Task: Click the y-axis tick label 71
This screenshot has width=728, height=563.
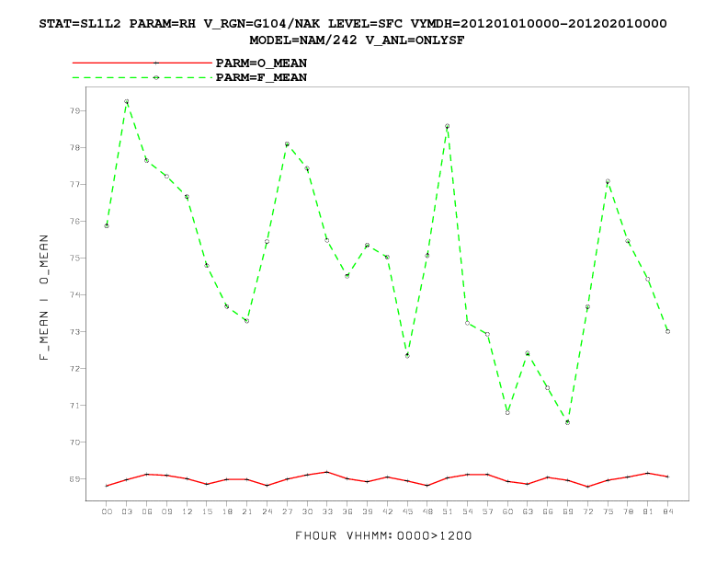Action: click(x=74, y=406)
